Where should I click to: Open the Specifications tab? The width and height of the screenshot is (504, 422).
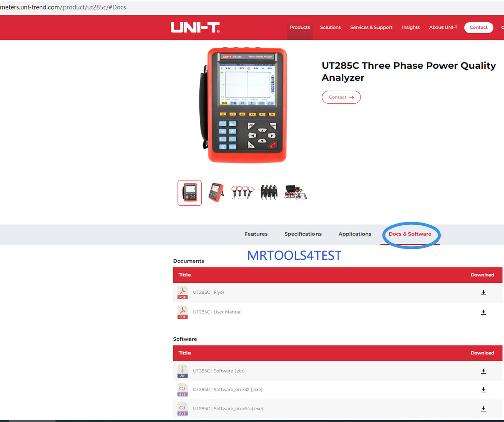coord(303,234)
